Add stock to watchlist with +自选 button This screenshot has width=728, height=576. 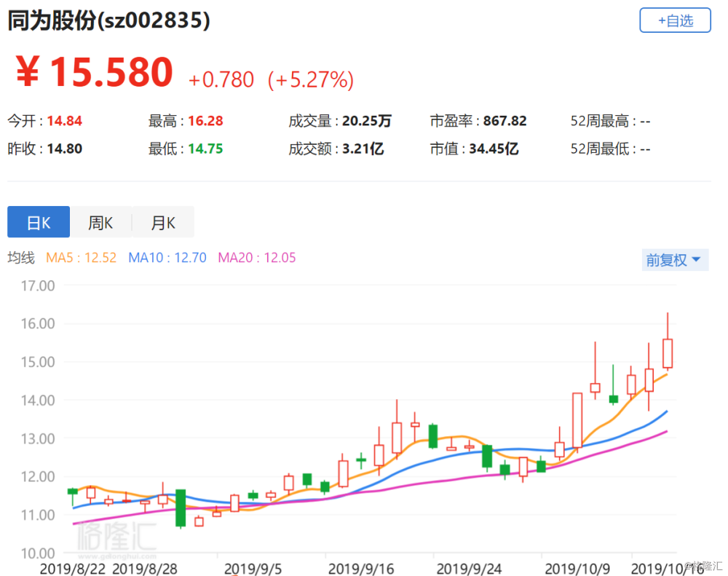(x=675, y=20)
